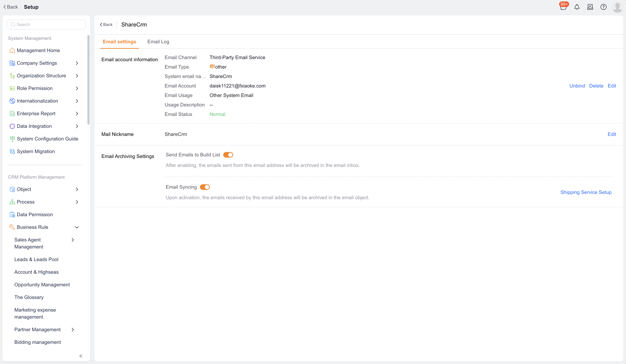Click the inbox tray icon in top bar
The image size is (626, 364).
pos(590,7)
